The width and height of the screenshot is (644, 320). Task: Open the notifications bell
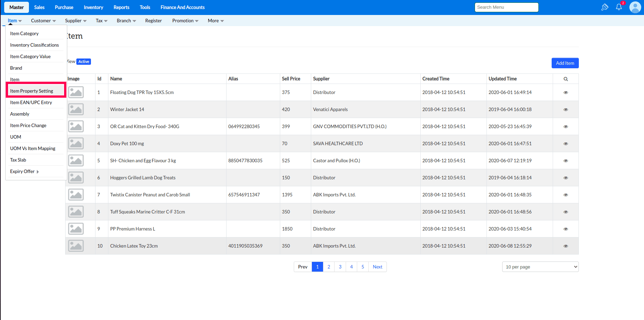point(619,7)
